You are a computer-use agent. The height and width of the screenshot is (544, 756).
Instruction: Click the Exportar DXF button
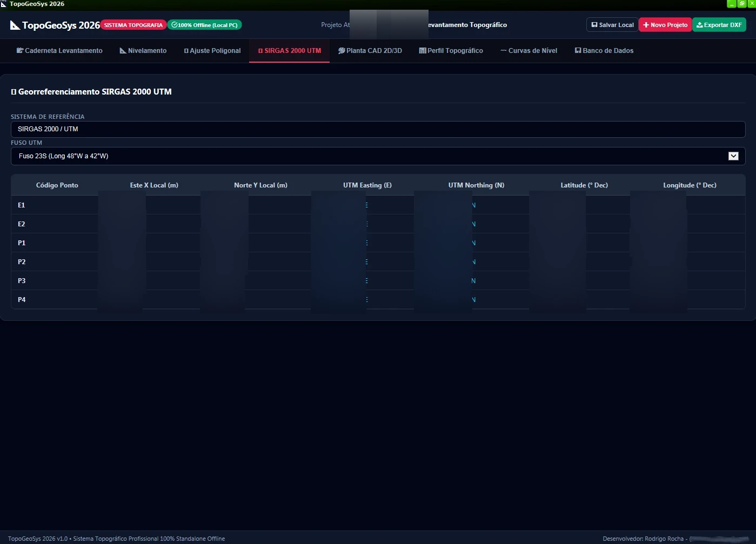click(x=719, y=25)
